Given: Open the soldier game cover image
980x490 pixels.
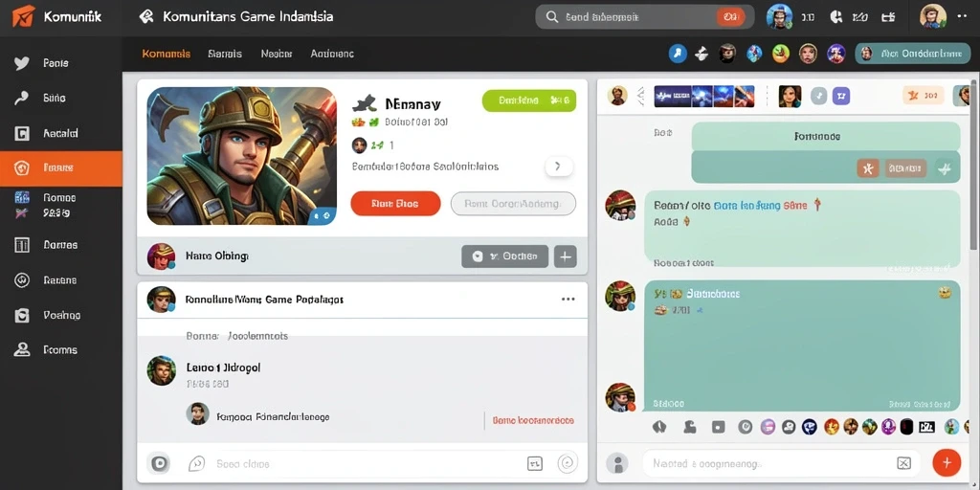Looking at the screenshot, I should click(242, 156).
